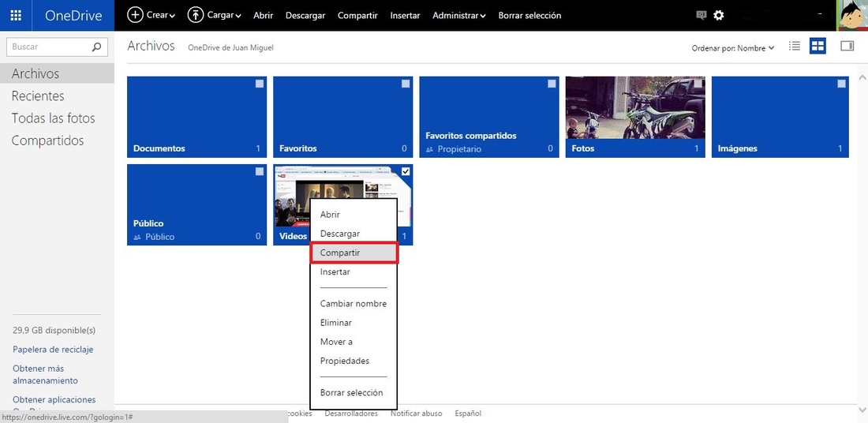Expand the Administrar dropdown
This screenshot has width=868, height=423.
click(x=459, y=16)
